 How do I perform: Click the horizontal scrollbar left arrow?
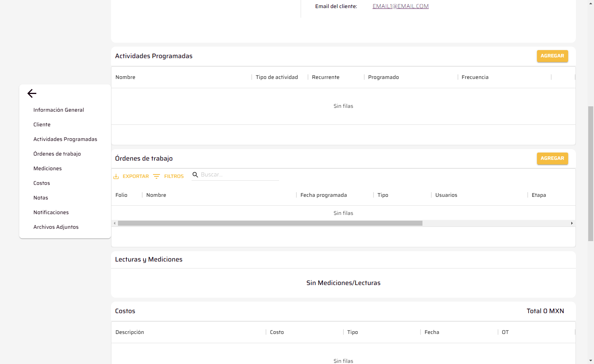[x=114, y=223]
